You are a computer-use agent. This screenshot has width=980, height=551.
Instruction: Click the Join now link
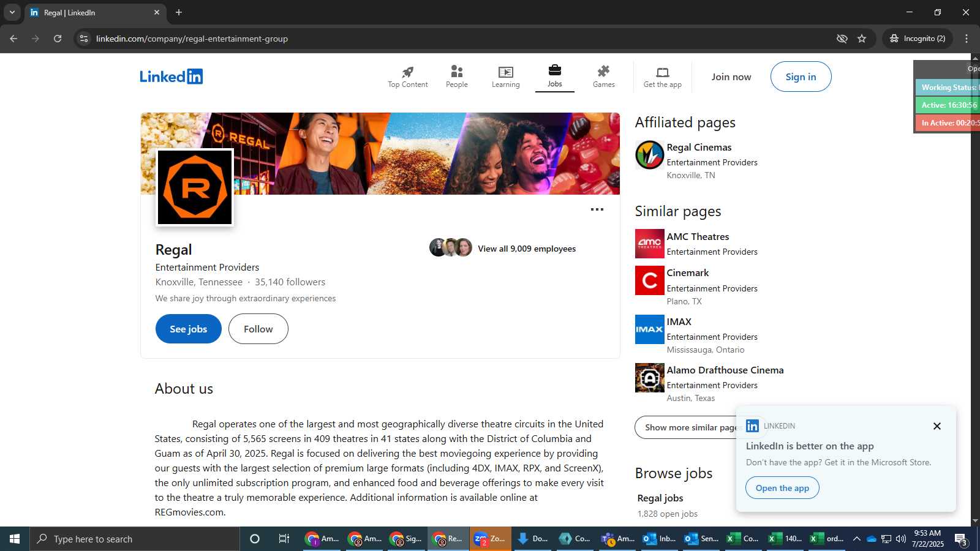coord(731,77)
